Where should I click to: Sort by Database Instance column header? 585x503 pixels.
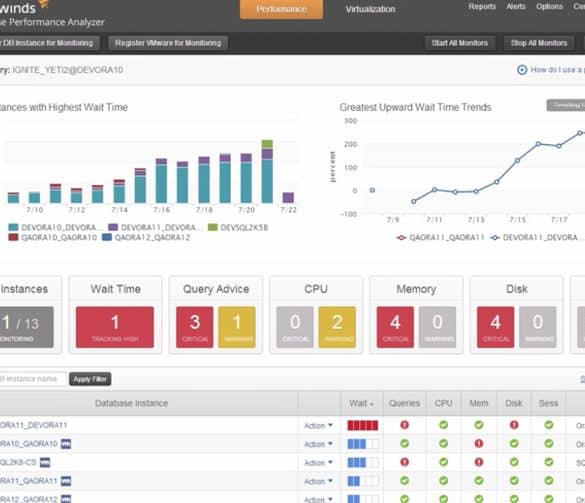coord(131,403)
